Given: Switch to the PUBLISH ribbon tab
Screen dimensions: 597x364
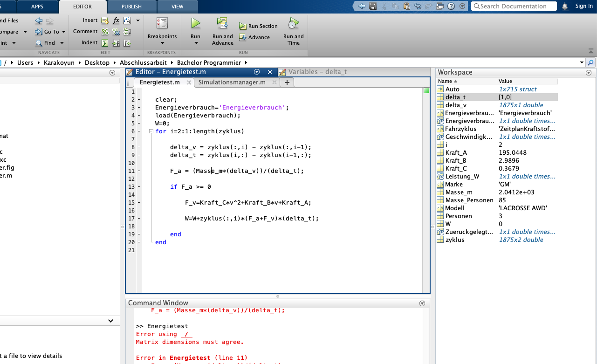Looking at the screenshot, I should tap(131, 7).
